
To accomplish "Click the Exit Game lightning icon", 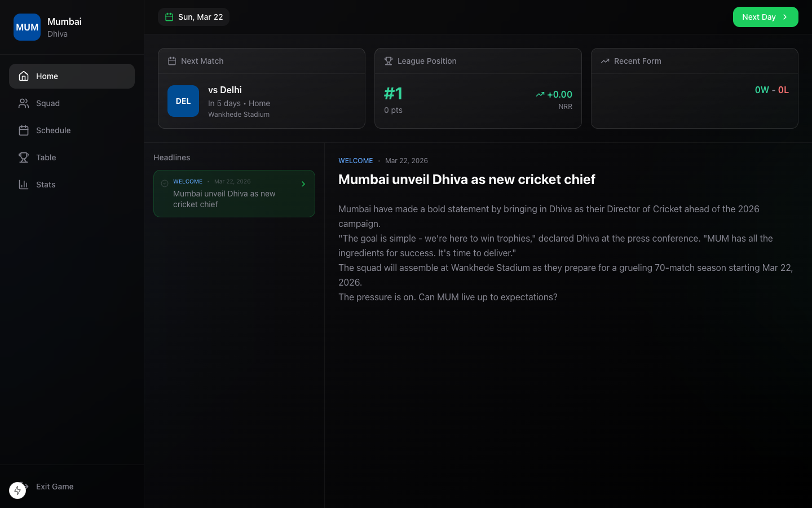I will pyautogui.click(x=17, y=490).
